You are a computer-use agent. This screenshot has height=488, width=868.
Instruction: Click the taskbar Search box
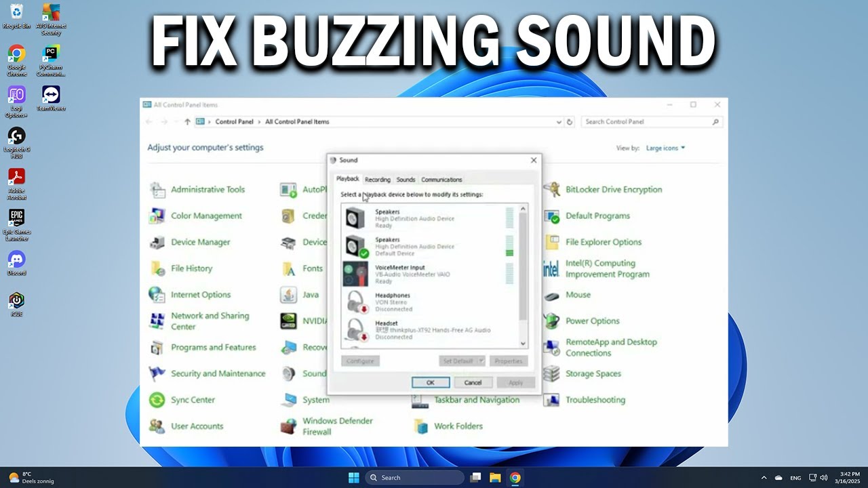coord(415,478)
